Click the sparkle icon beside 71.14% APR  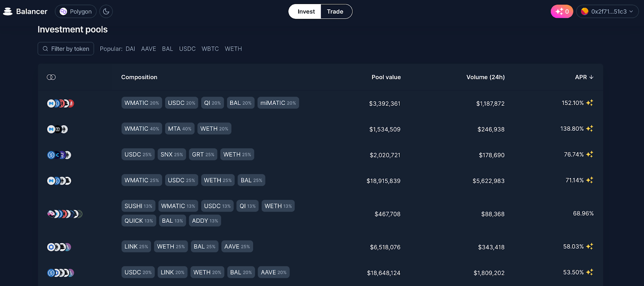coord(590,180)
